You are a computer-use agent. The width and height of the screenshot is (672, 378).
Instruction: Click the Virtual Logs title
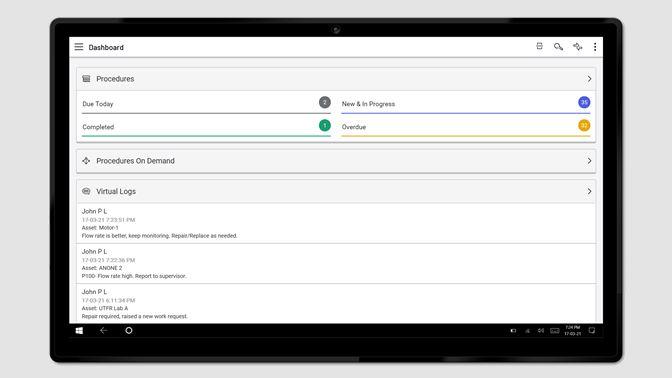[x=116, y=191]
